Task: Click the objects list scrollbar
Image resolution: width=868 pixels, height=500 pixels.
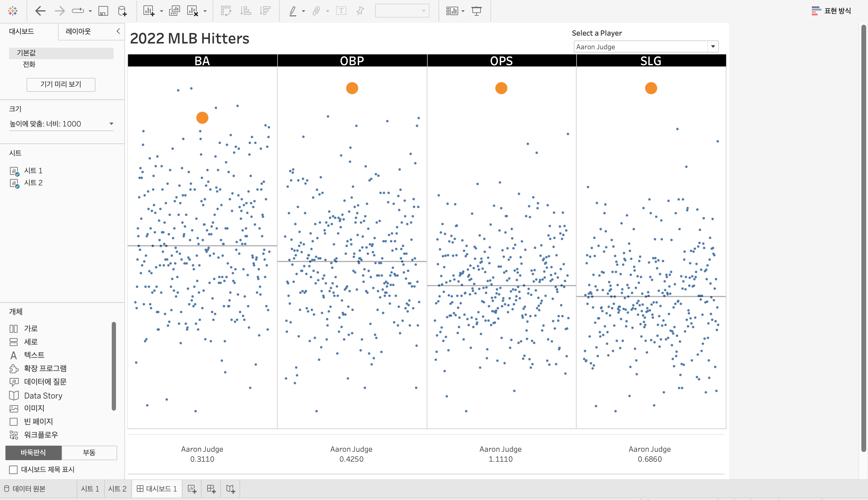Action: (114, 366)
